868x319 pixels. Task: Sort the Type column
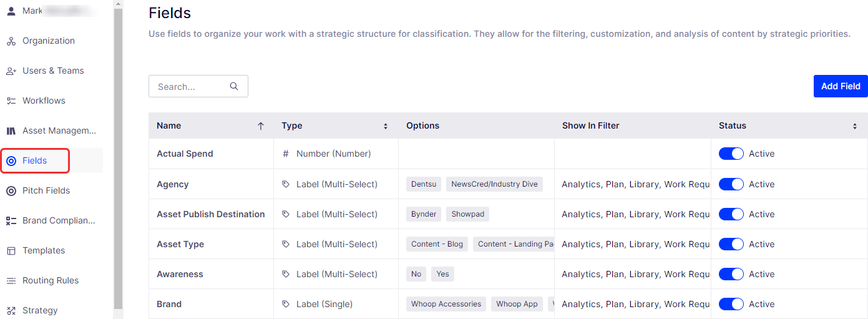386,126
